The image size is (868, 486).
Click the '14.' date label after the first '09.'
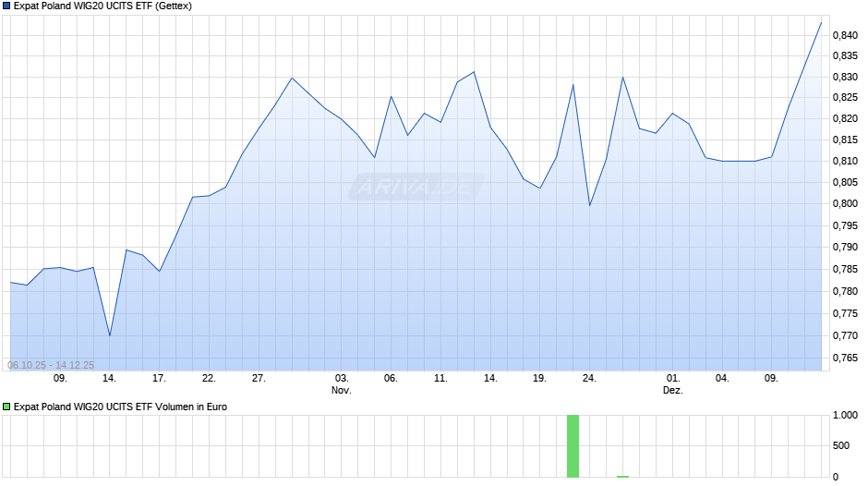[109, 379]
